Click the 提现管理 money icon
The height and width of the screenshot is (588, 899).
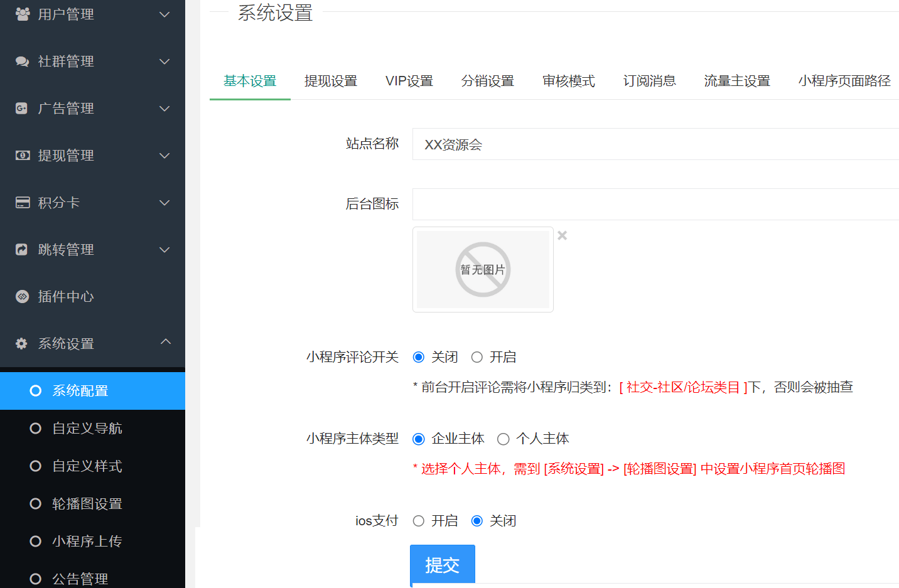(x=23, y=155)
